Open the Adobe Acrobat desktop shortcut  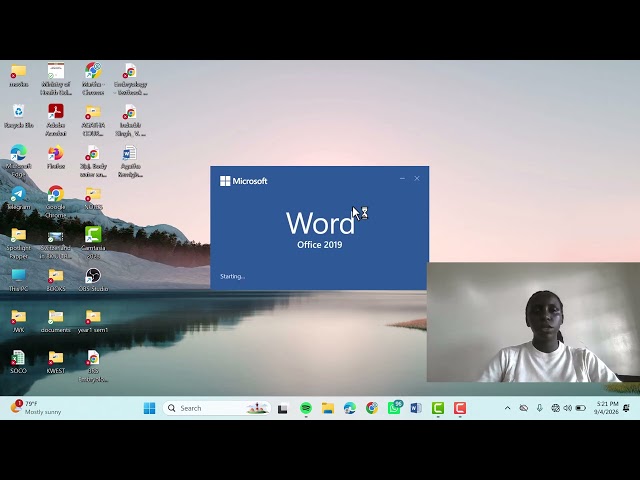click(x=56, y=120)
